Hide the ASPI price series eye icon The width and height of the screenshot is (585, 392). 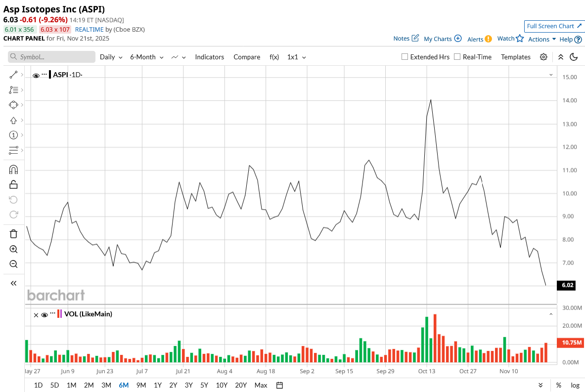tap(36, 76)
